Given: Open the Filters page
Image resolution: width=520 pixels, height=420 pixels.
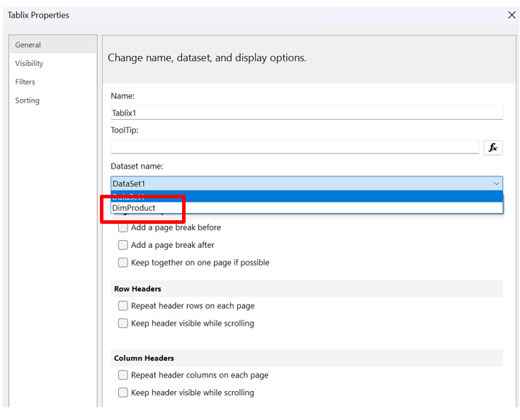Looking at the screenshot, I should [25, 82].
